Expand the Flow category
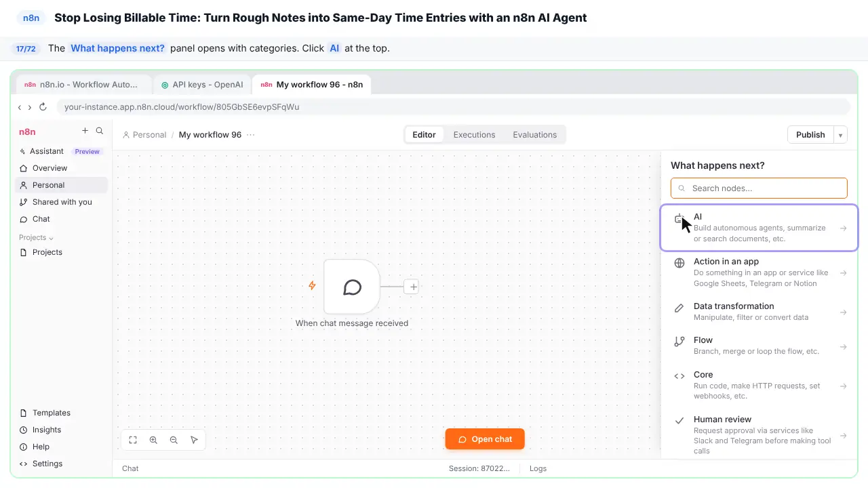 [x=759, y=346]
